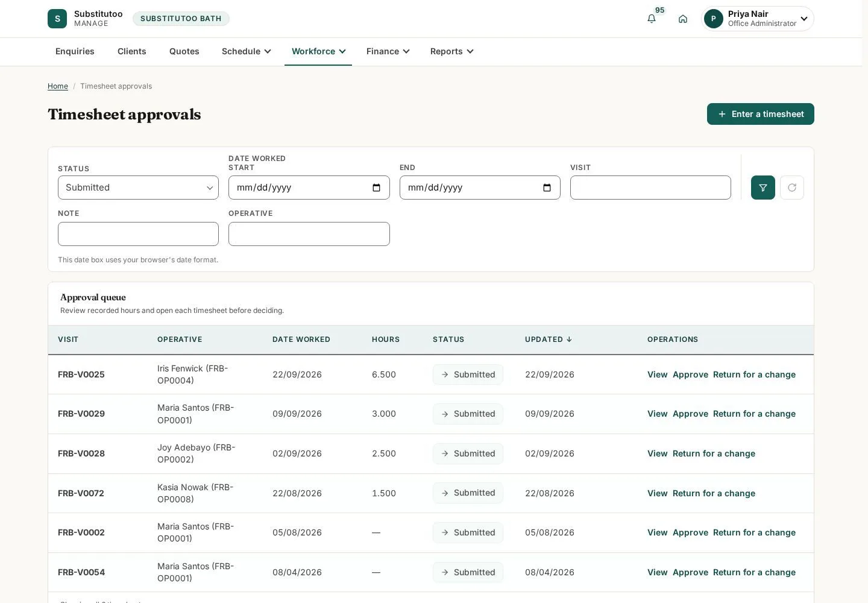
Task: Approve the FRB-V0025 timesheet
Action: (690, 374)
